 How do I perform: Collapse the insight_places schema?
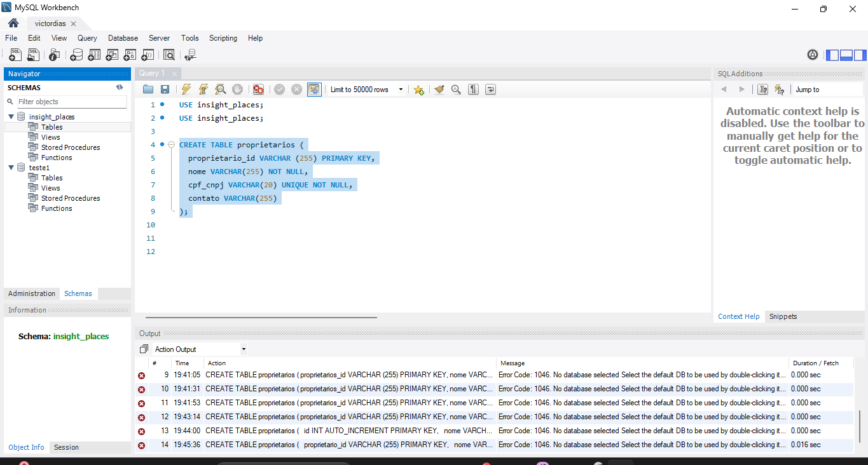click(11, 117)
